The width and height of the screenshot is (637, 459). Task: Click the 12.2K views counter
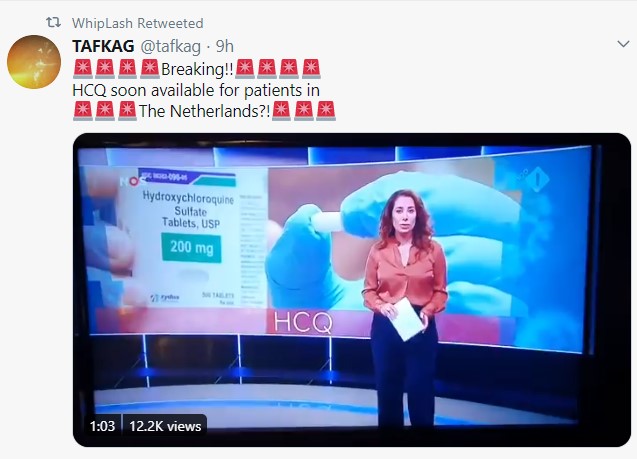click(x=165, y=426)
